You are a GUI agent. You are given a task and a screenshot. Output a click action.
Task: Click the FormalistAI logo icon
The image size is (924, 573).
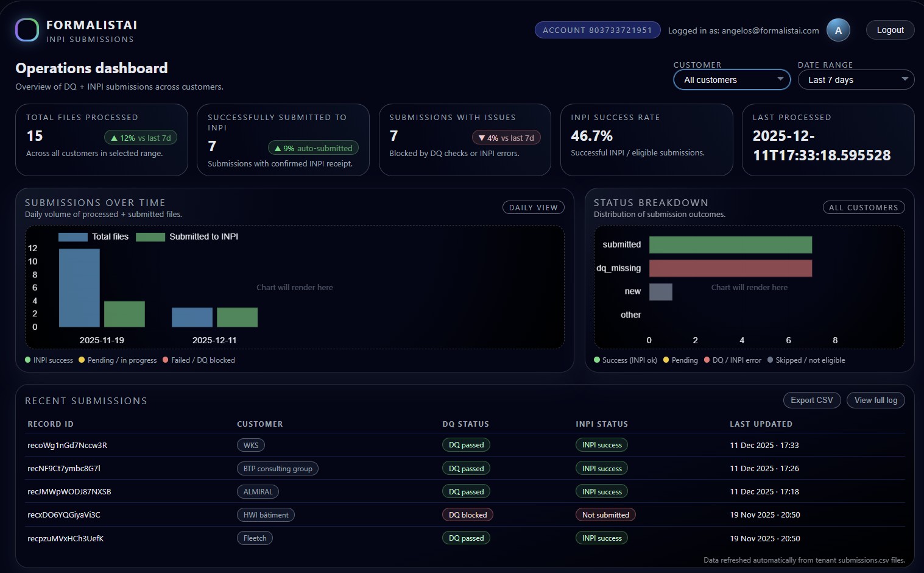[x=27, y=30]
